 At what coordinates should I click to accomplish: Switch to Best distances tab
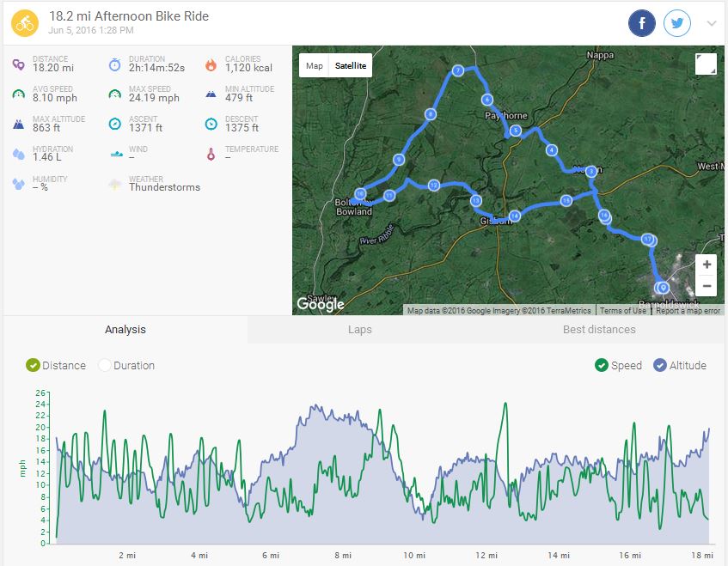[599, 330]
